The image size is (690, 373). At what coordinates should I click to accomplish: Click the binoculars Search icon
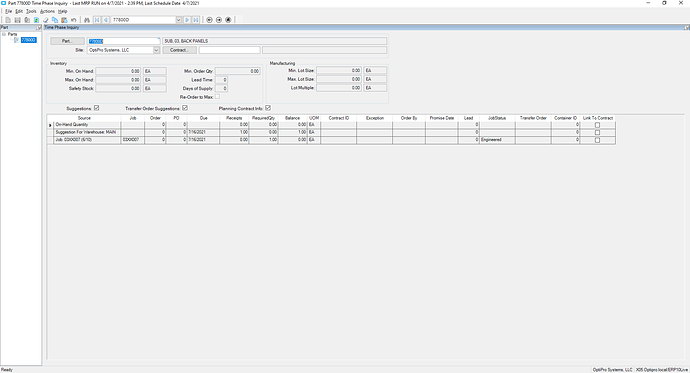pyautogui.click(x=87, y=20)
